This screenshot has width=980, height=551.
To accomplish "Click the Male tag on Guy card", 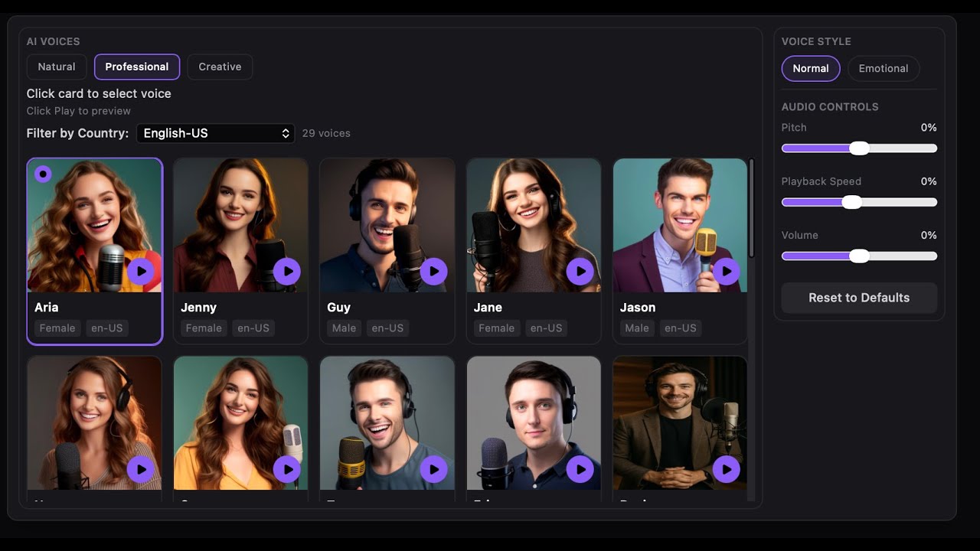I will coord(345,328).
